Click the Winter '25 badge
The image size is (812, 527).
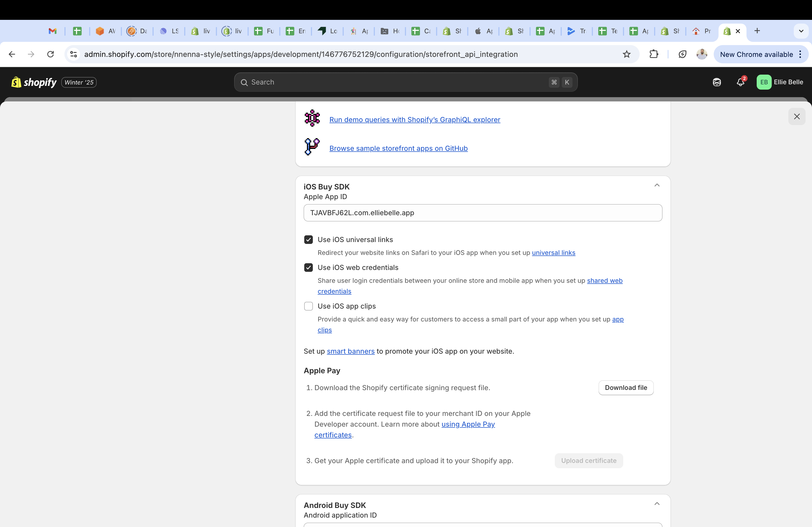click(79, 82)
